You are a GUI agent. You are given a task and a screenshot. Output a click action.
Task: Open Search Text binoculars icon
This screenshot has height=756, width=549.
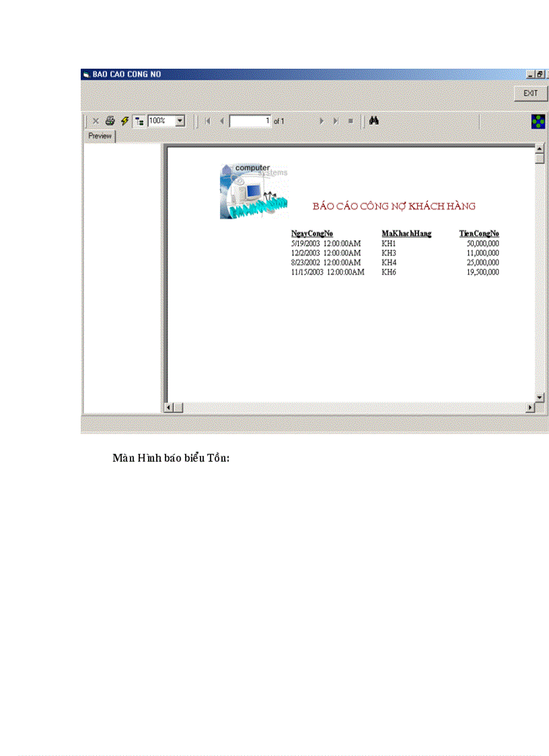[x=375, y=121]
